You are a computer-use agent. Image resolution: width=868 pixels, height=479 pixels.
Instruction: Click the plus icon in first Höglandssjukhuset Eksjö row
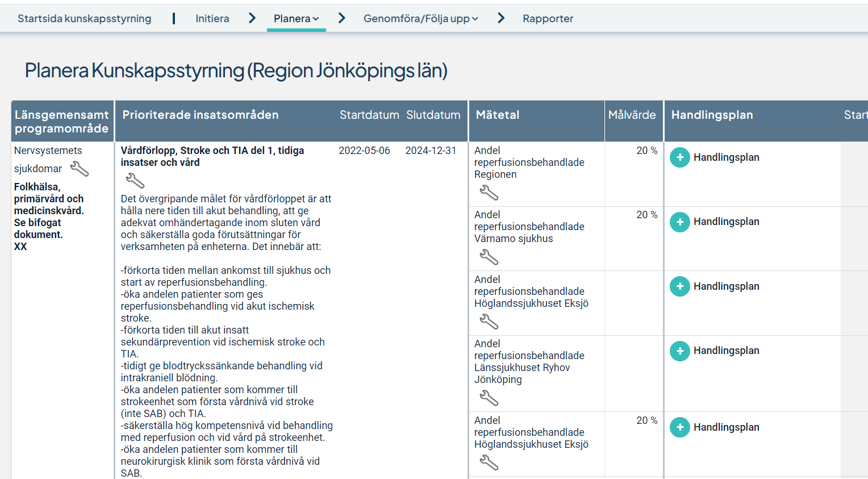point(680,286)
